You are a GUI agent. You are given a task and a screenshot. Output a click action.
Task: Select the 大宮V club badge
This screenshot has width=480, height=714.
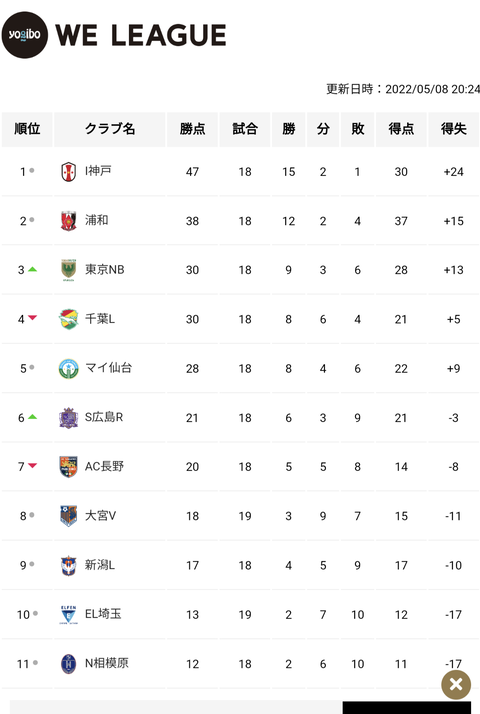[x=68, y=516]
